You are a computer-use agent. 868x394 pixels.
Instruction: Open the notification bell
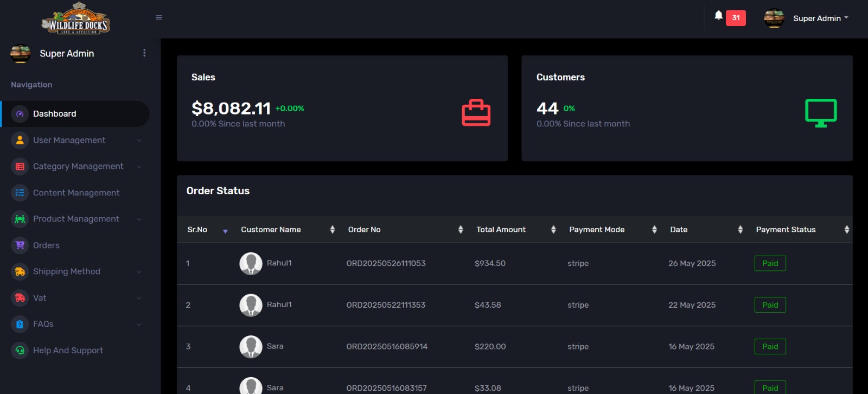718,16
